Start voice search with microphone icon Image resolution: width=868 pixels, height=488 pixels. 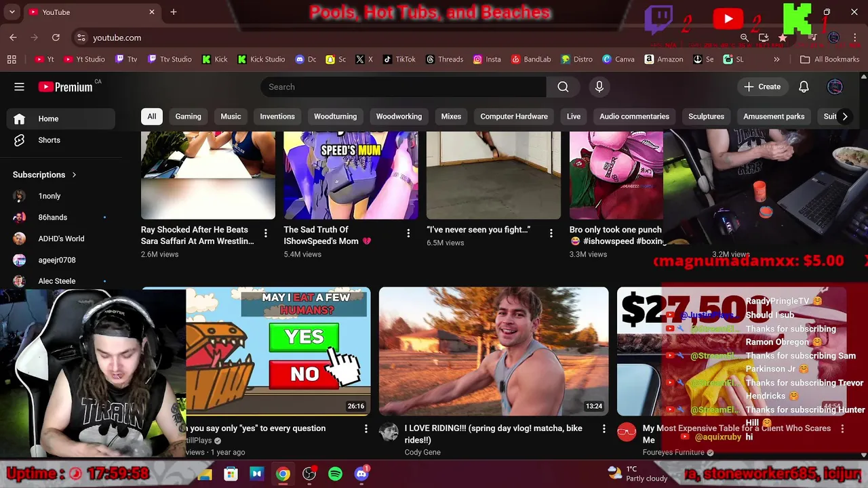[599, 87]
